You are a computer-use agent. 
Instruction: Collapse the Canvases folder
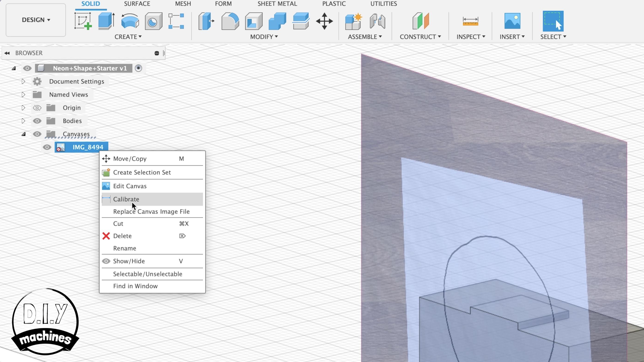coord(24,134)
